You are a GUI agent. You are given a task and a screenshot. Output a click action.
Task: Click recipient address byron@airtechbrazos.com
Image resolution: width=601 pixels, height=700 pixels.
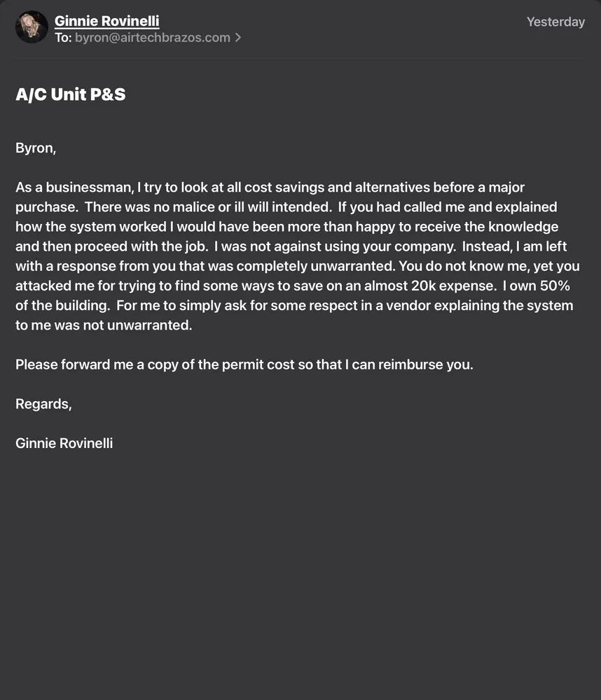pyautogui.click(x=153, y=38)
